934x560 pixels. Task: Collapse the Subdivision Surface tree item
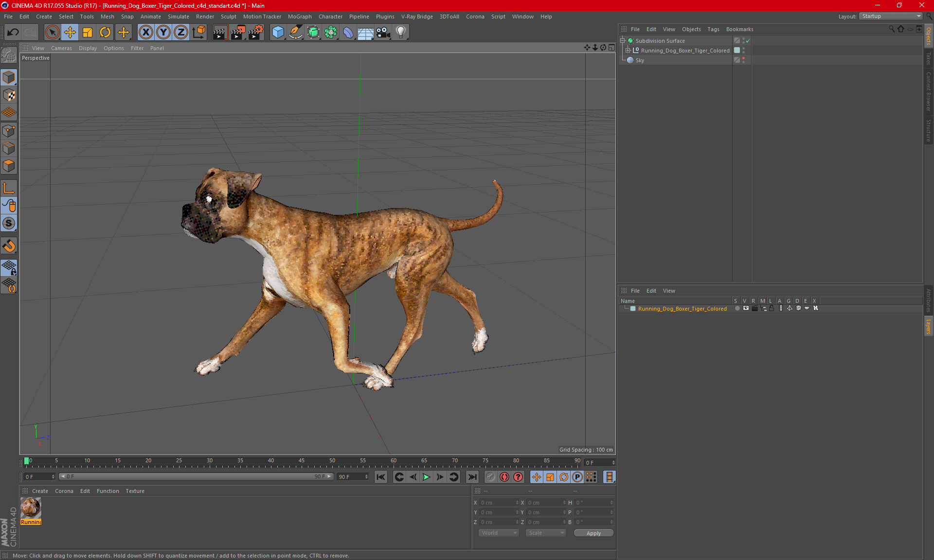click(x=622, y=41)
